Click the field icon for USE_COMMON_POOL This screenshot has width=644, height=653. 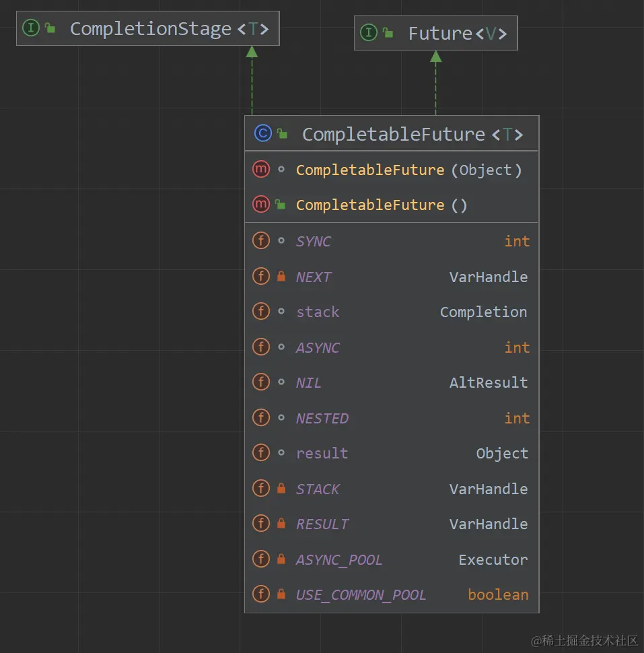point(261,594)
